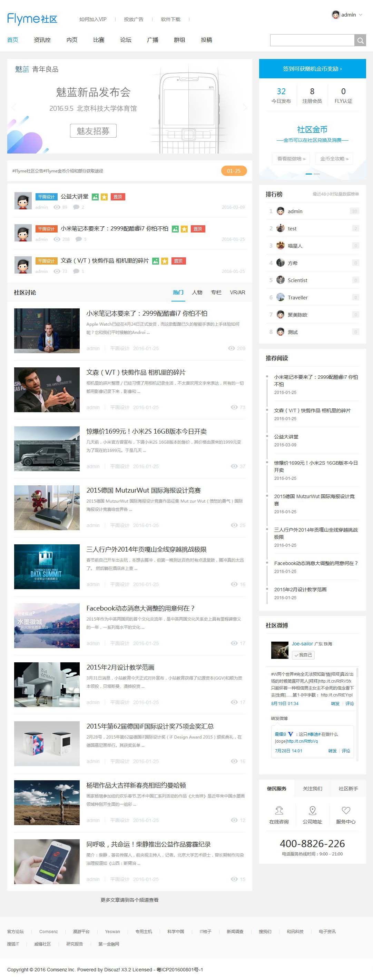Click the 平面设计 tag on 文森 pinned post

pos(47,261)
